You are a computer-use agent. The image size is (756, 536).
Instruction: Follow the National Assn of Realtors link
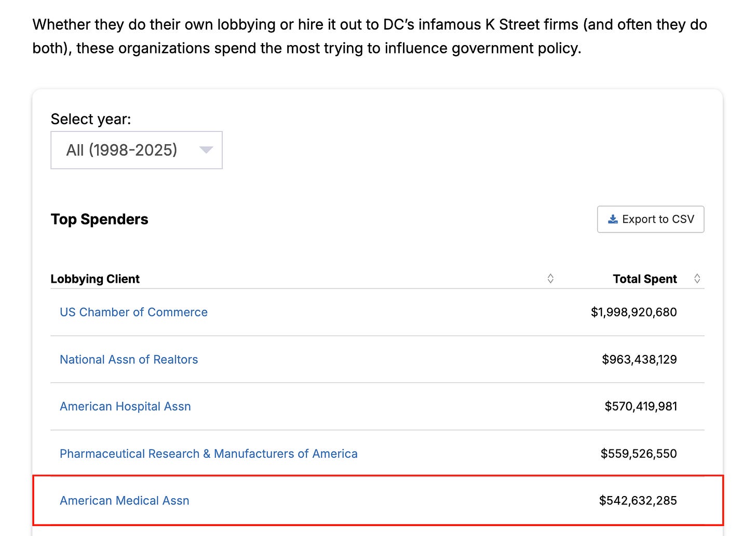click(129, 360)
